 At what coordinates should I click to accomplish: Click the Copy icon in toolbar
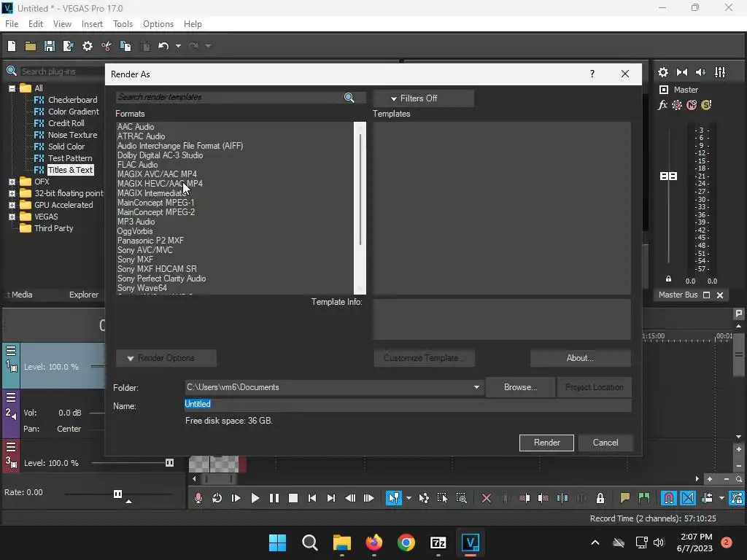tap(125, 46)
